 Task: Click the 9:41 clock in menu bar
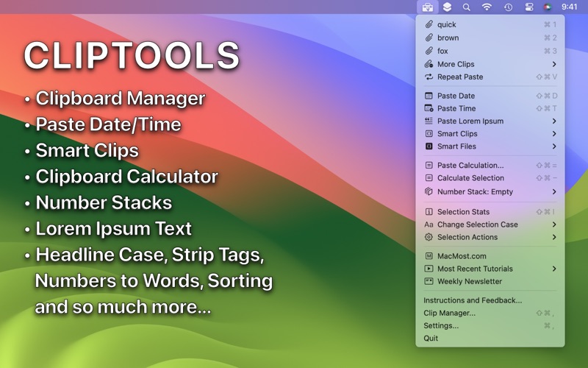tap(569, 7)
